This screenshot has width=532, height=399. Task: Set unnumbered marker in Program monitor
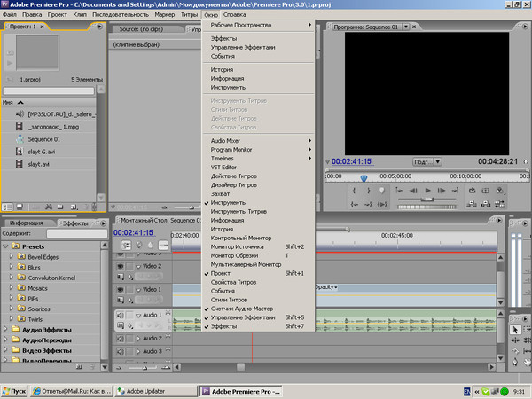(x=382, y=191)
